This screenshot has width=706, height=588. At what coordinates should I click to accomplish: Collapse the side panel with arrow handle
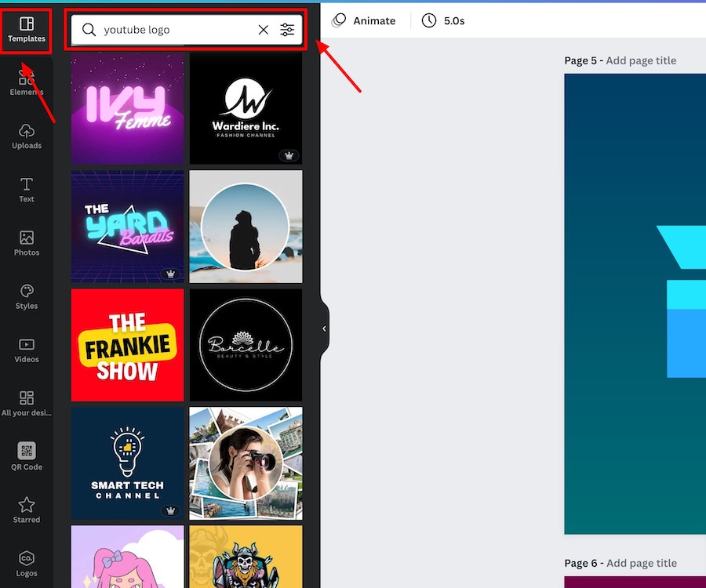325,329
